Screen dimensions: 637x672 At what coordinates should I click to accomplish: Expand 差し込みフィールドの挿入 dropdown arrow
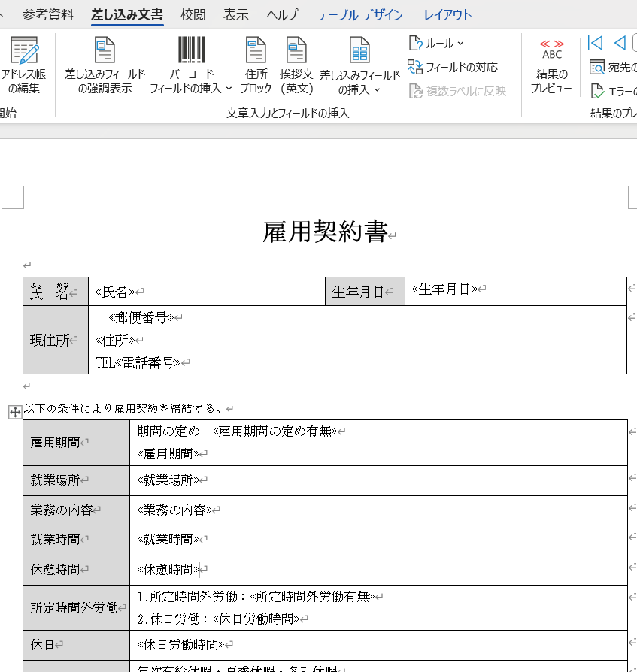378,90
